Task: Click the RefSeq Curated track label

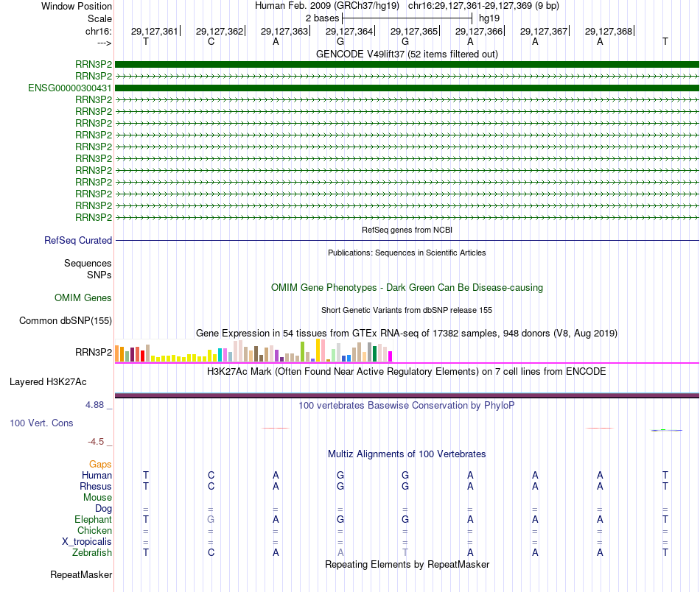Action: click(78, 241)
